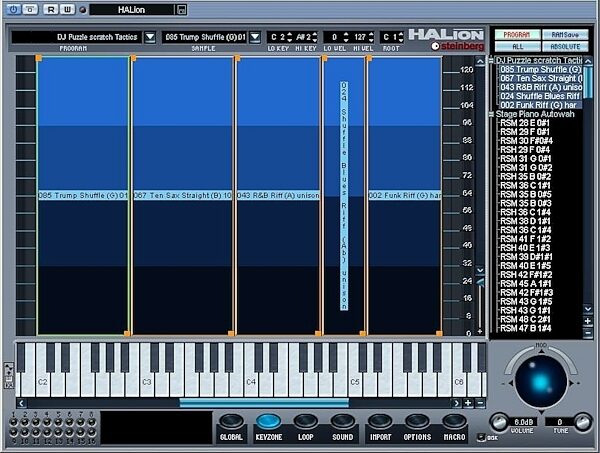Screen dimensions: 600x453
Task: Click the keyboard mode icon left of piano
Action: click(x=9, y=376)
